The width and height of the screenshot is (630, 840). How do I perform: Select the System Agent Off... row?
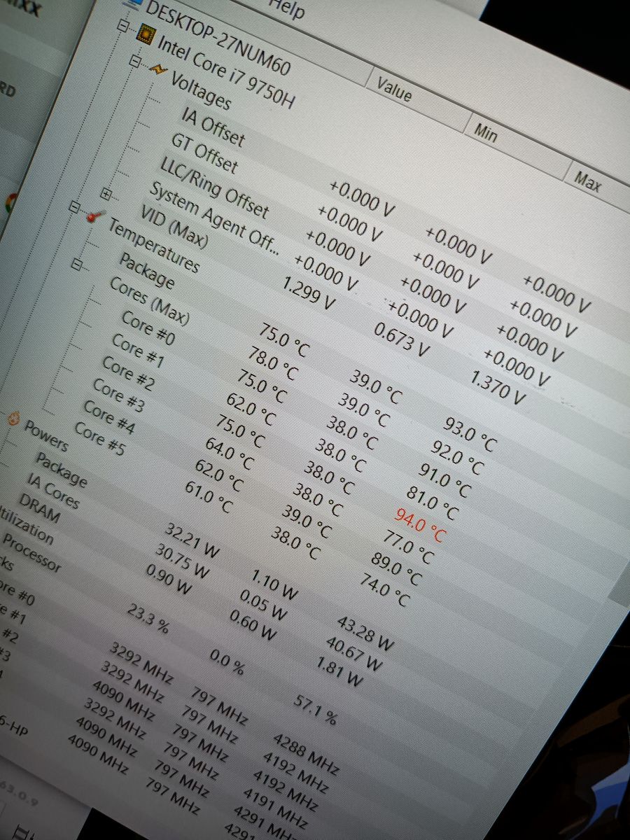(x=213, y=218)
